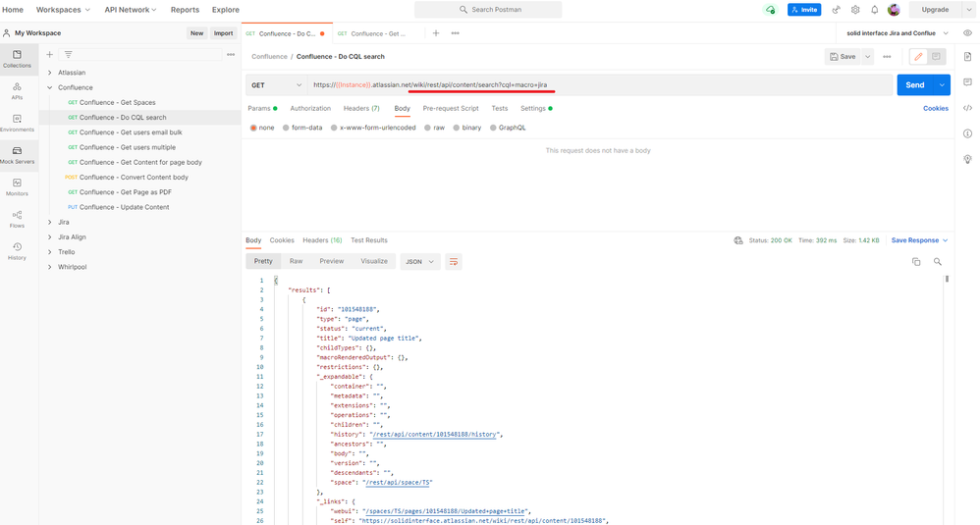Select the none body type radio
This screenshot has width=980, height=525.
(253, 128)
